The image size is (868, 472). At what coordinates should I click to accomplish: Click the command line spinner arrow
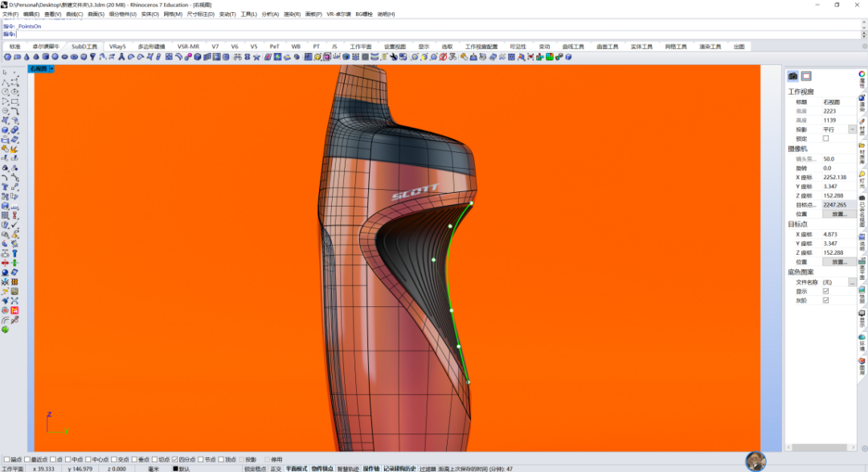[x=864, y=35]
